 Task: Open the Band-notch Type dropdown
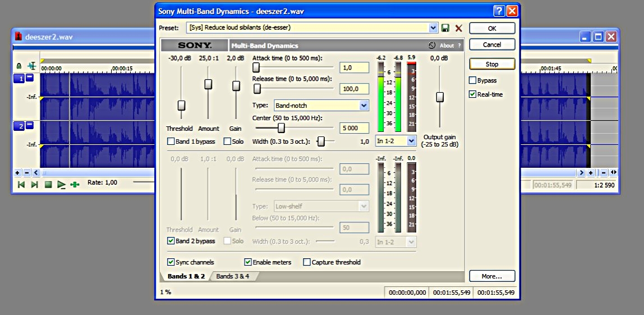pos(364,106)
